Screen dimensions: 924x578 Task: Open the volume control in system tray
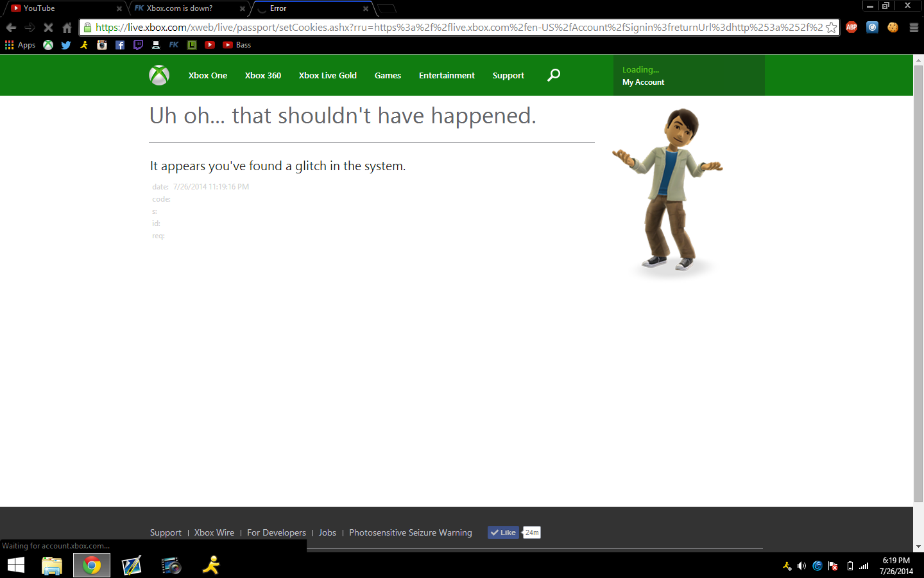pos(801,566)
